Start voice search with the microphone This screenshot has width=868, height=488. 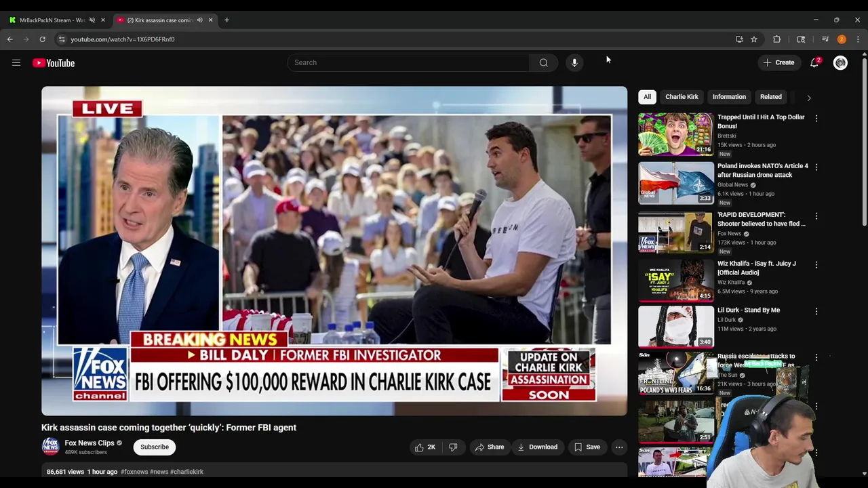pos(574,63)
